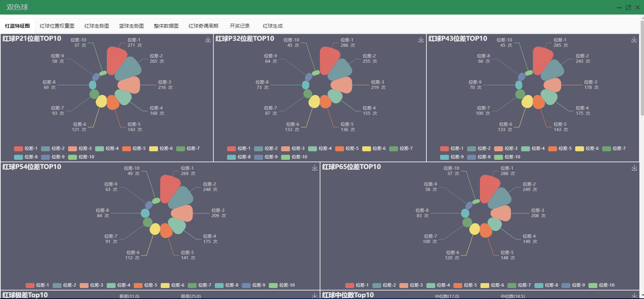Open the 红球奇偶周期 tab
The width and height of the screenshot is (644, 299).
[203, 26]
